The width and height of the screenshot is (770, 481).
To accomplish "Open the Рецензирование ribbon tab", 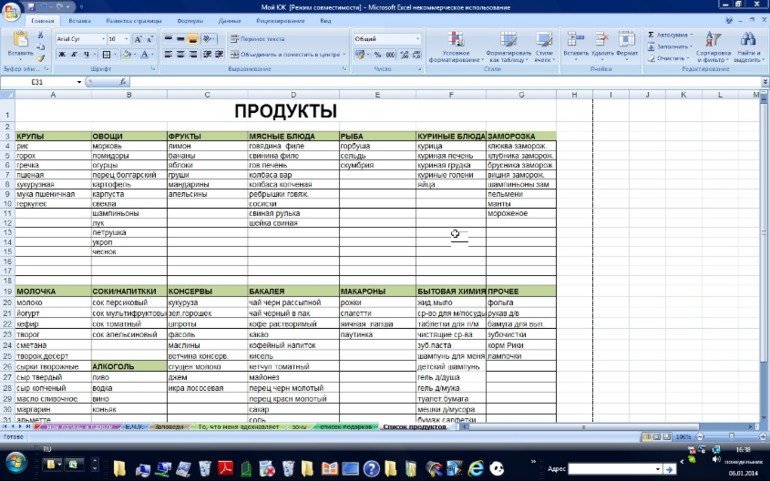I will point(280,21).
